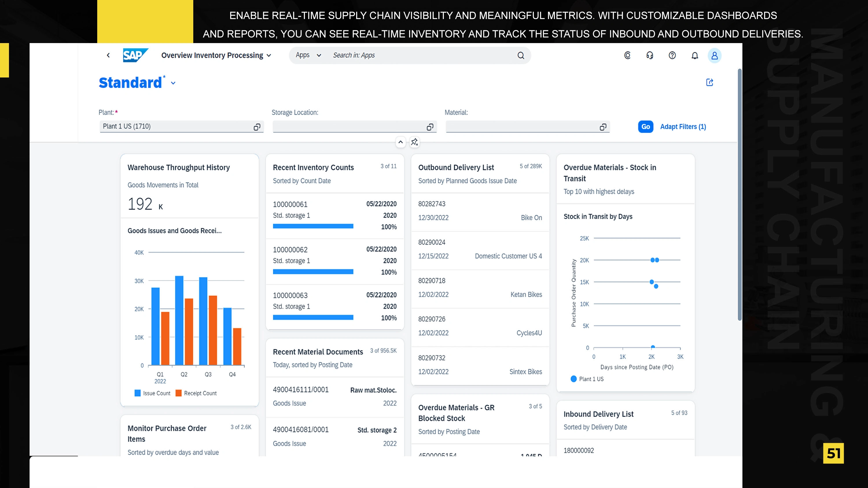868x488 pixels.
Task: Open the user profile avatar
Action: (x=714, y=55)
